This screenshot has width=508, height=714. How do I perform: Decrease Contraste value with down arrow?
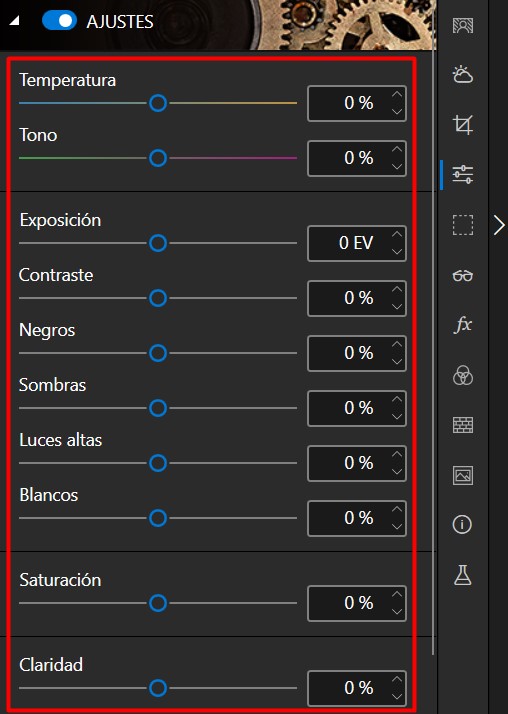pyautogui.click(x=397, y=306)
